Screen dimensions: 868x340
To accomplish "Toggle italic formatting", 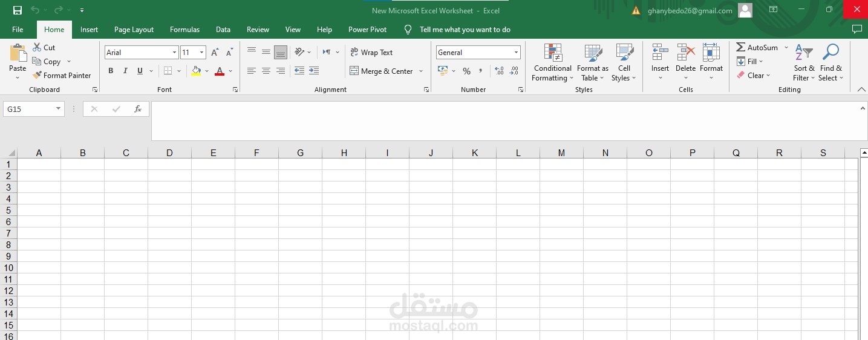I will 125,71.
